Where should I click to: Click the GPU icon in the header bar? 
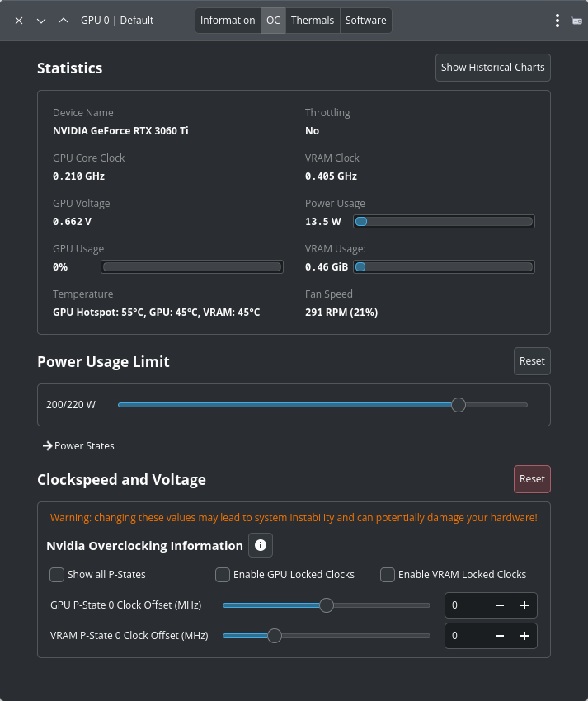point(576,21)
